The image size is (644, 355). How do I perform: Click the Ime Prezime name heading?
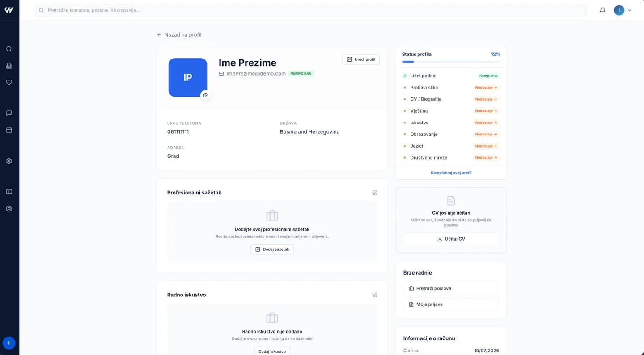click(x=247, y=63)
